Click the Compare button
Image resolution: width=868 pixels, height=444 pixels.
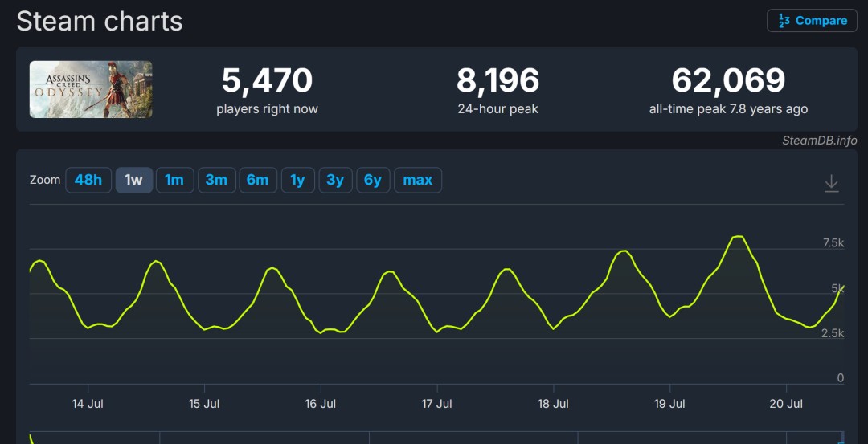[812, 20]
